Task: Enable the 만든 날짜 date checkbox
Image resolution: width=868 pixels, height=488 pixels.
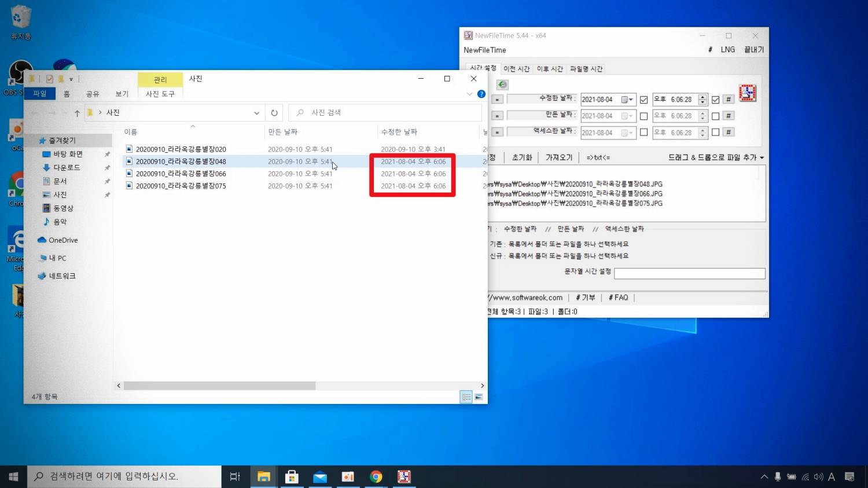Action: [x=643, y=116]
